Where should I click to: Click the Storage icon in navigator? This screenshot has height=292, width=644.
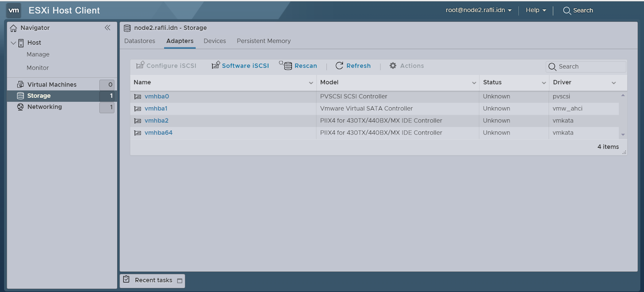[21, 95]
